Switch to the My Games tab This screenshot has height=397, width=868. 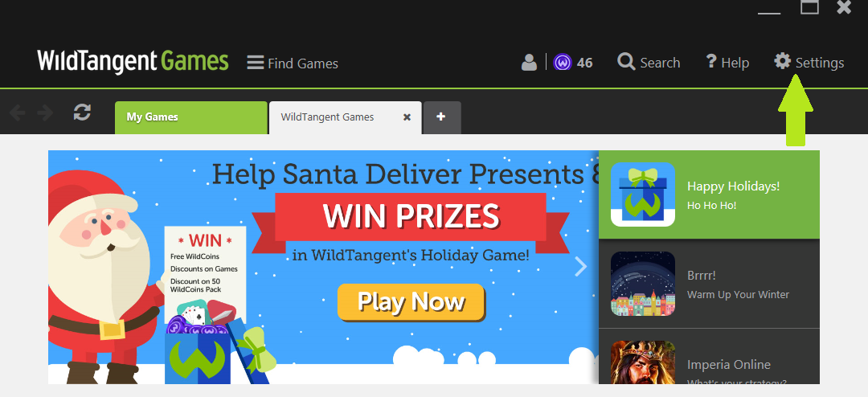pos(191,117)
